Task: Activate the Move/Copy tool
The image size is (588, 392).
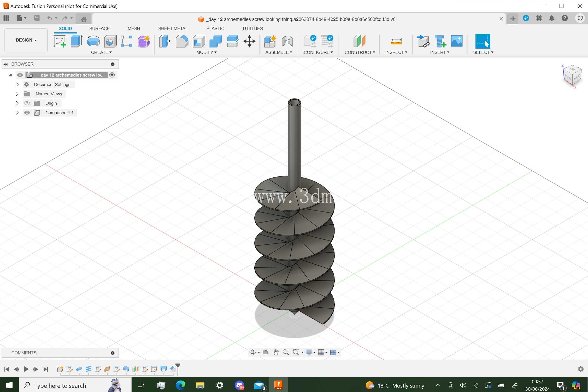Action: coord(249,41)
